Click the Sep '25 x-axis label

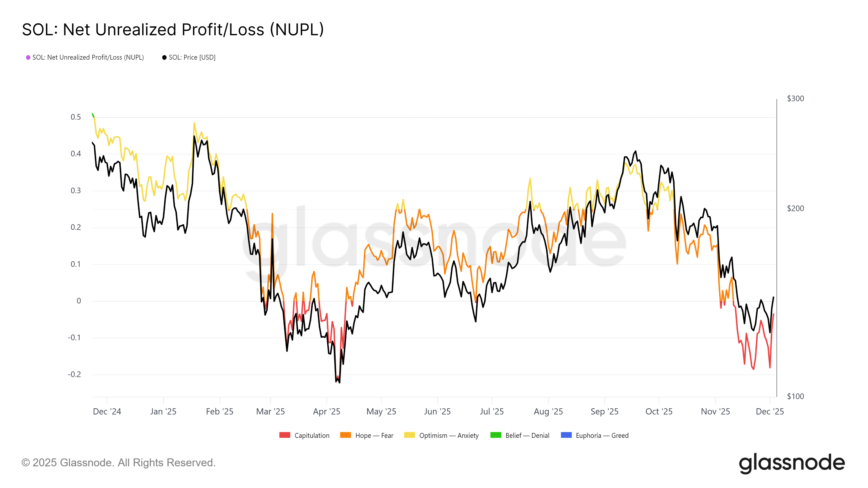[605, 412]
